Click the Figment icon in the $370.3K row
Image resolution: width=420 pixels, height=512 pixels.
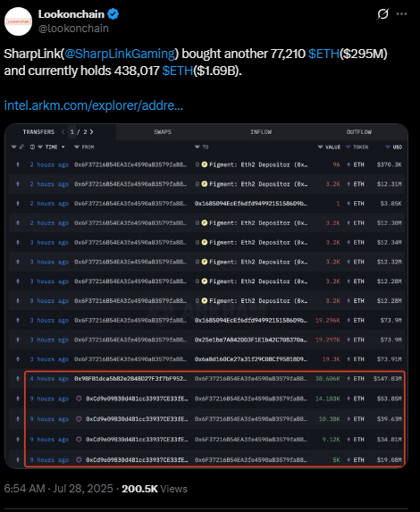(205, 164)
